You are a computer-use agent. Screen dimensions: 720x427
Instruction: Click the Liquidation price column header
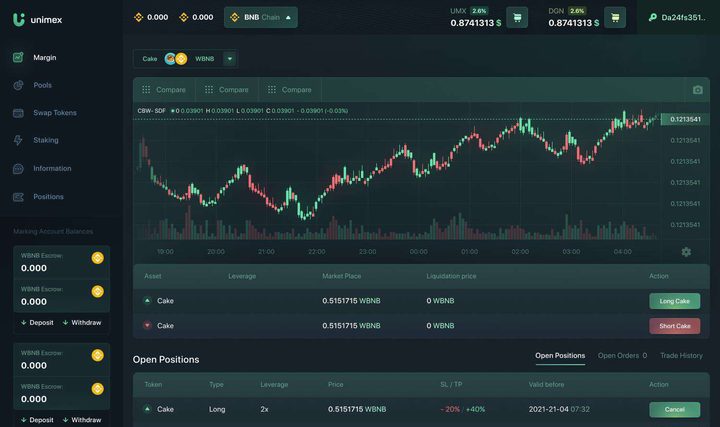tap(451, 276)
